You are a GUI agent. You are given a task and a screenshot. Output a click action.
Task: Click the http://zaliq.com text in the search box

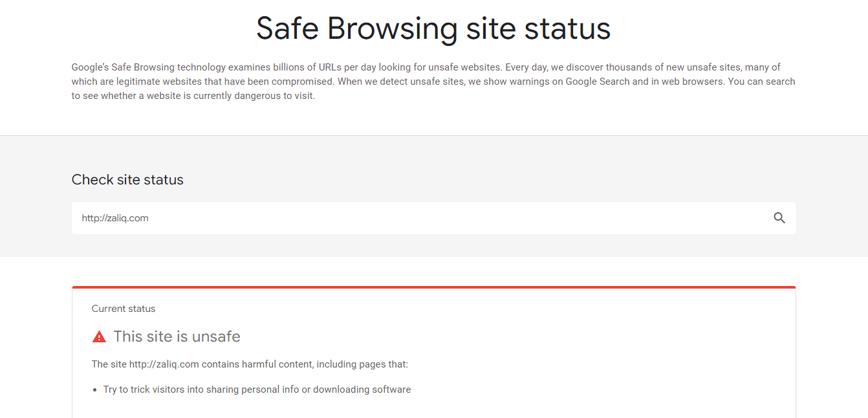pos(114,218)
